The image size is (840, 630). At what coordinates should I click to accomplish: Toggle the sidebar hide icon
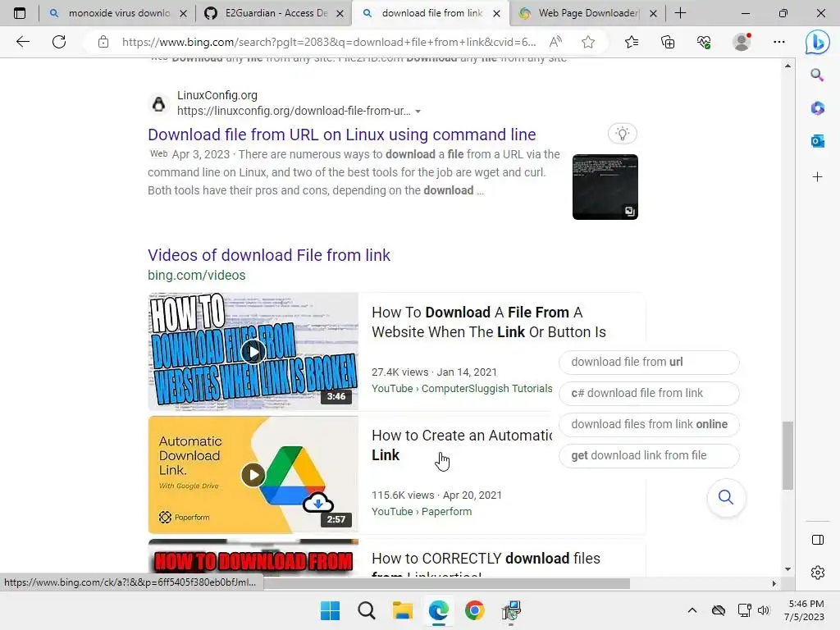point(818,540)
